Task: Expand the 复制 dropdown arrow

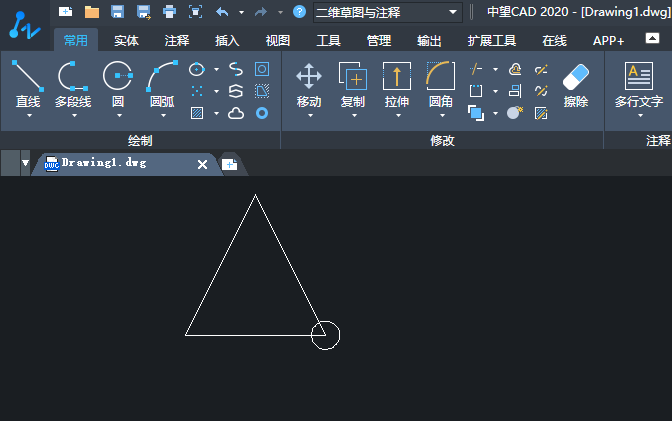Action: pos(354,115)
